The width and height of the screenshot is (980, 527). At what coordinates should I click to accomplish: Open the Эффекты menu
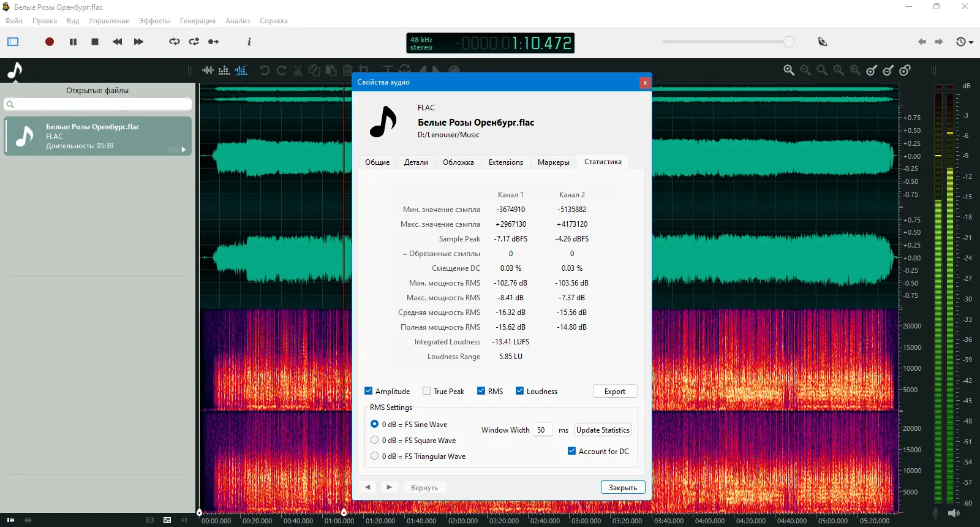coord(154,21)
